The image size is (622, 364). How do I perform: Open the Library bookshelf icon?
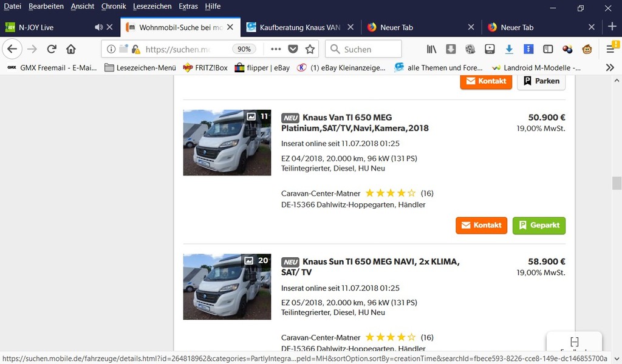[432, 49]
